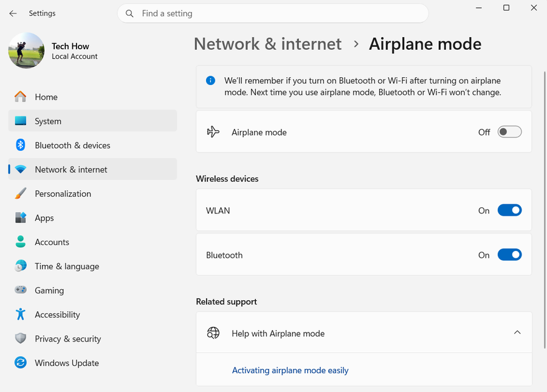Image resolution: width=547 pixels, height=392 pixels.
Task: Click the WLAN label text
Action: 218,211
